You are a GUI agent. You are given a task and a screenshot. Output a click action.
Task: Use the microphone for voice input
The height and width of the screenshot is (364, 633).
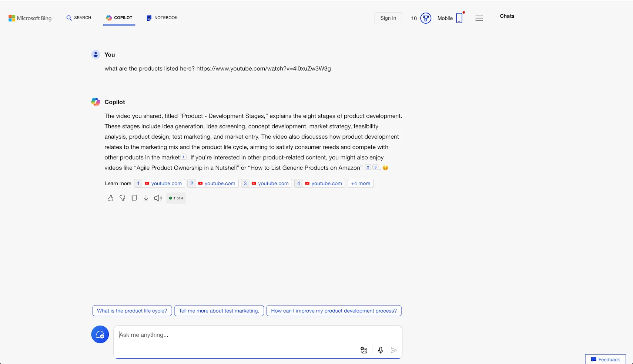coord(381,350)
